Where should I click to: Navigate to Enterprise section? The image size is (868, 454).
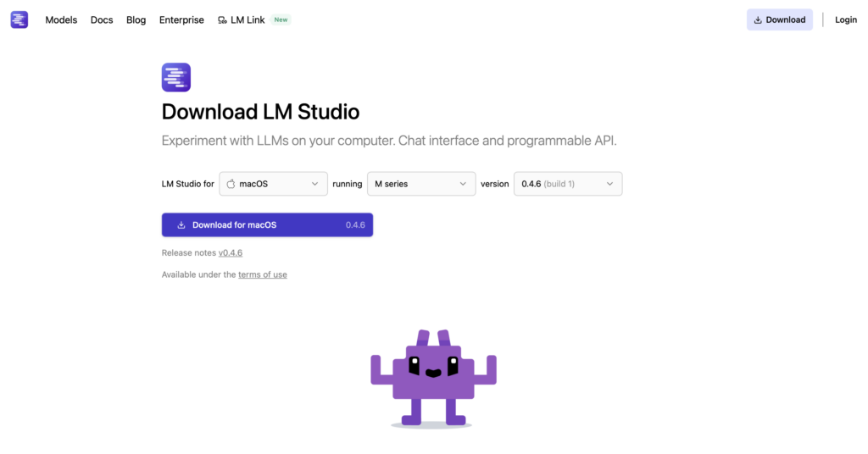tap(181, 19)
